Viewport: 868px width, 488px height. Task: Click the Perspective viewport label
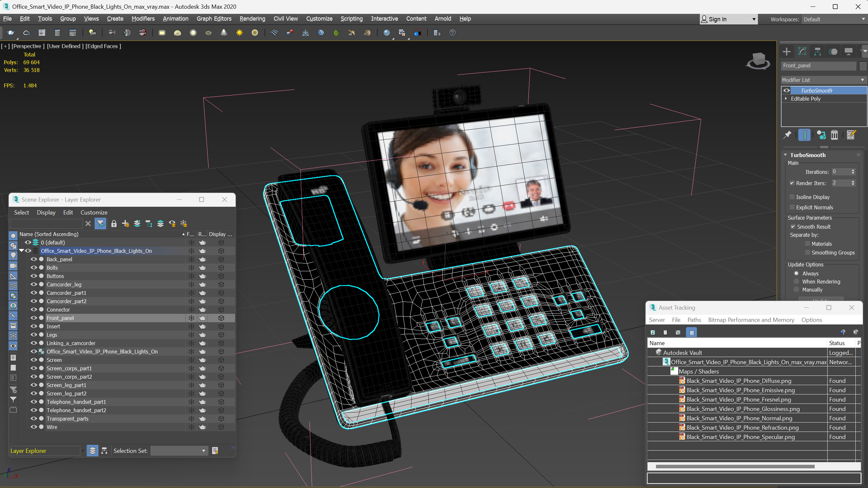(x=28, y=46)
